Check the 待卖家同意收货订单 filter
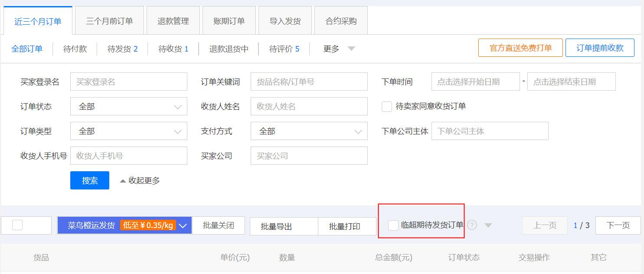Image resolution: width=644 pixels, height=274 pixels. [x=386, y=106]
